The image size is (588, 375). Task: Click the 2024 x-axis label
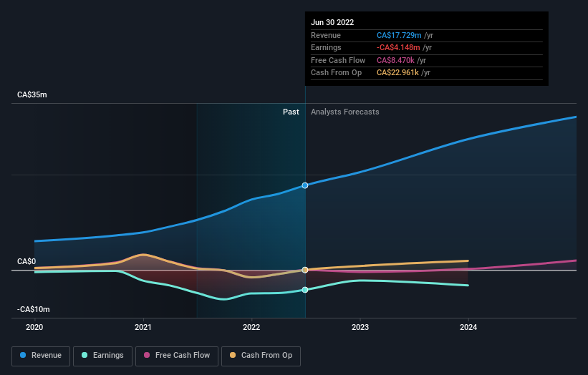point(468,327)
